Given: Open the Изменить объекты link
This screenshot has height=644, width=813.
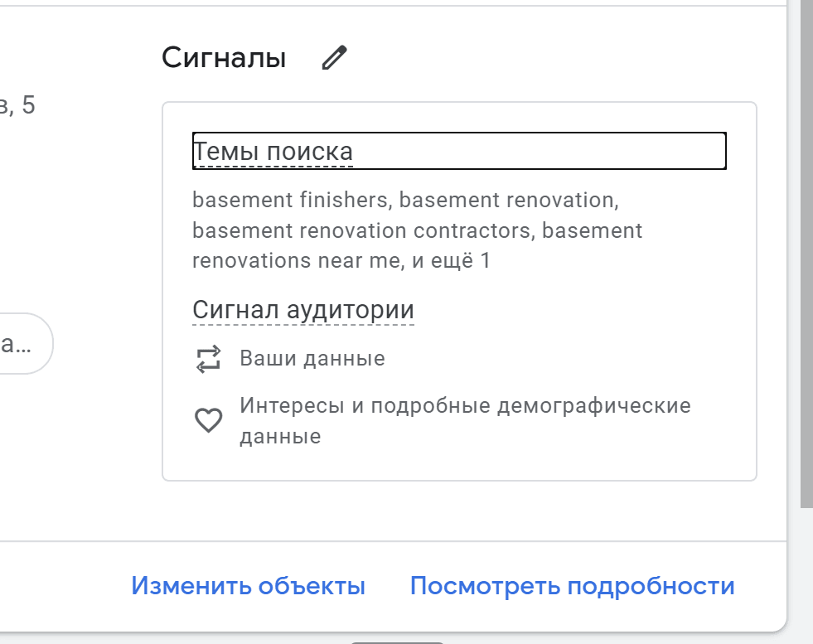Looking at the screenshot, I should 249,586.
